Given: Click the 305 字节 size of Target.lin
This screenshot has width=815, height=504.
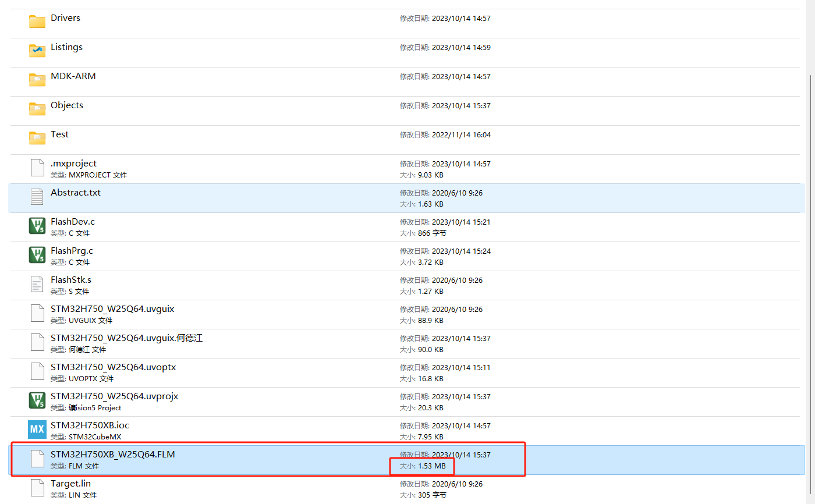Looking at the screenshot, I should pos(433,495).
